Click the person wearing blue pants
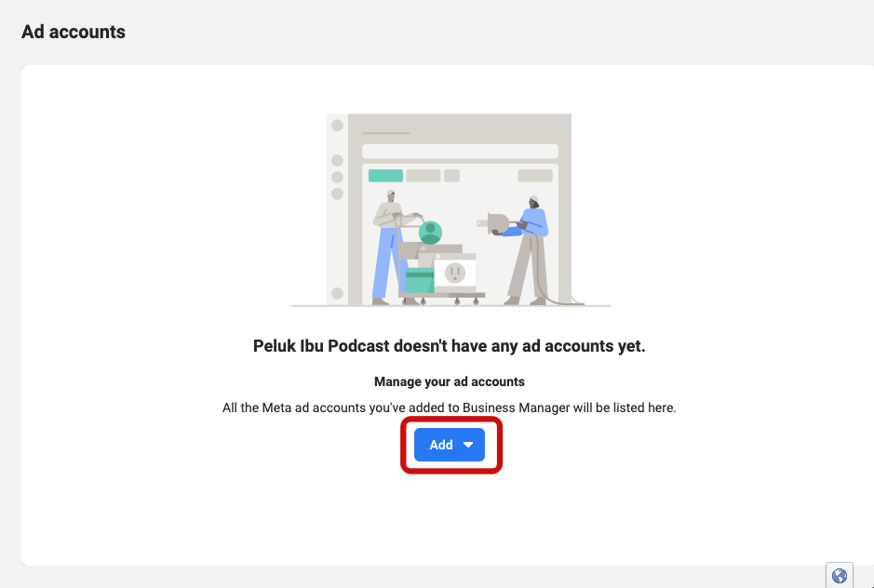 coord(389,248)
